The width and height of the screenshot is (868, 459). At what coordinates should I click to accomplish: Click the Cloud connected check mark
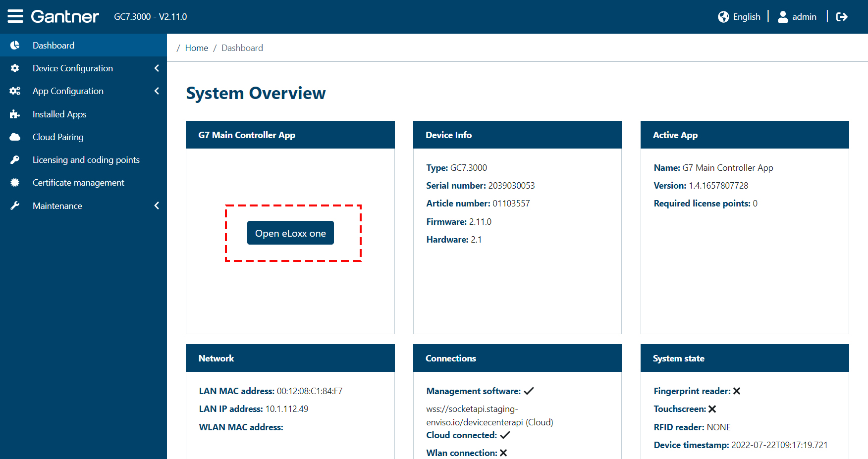505,435
